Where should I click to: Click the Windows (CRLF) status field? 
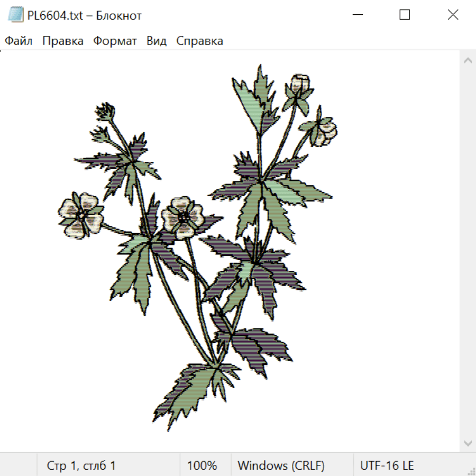(281, 465)
